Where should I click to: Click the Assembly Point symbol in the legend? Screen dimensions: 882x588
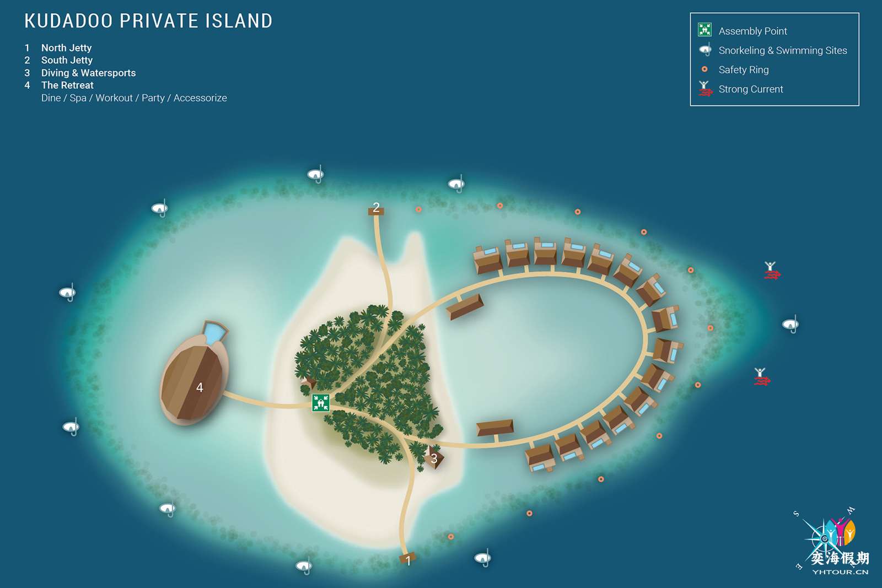pos(704,30)
